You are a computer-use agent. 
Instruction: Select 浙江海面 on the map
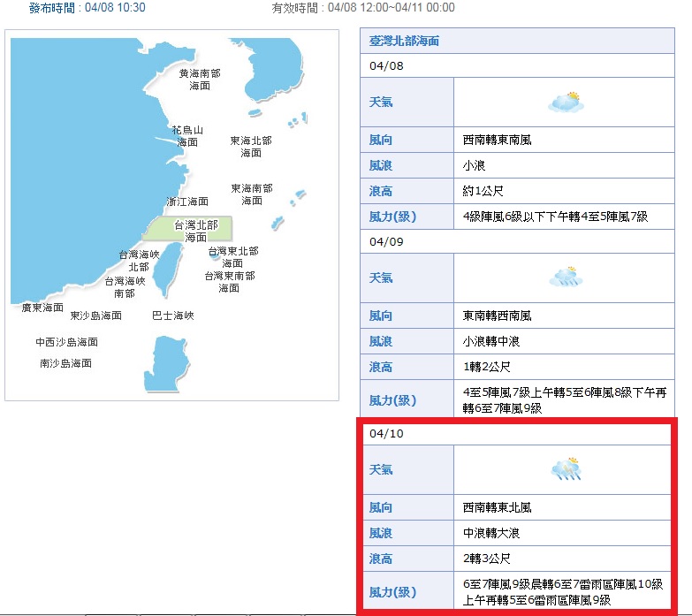(187, 202)
